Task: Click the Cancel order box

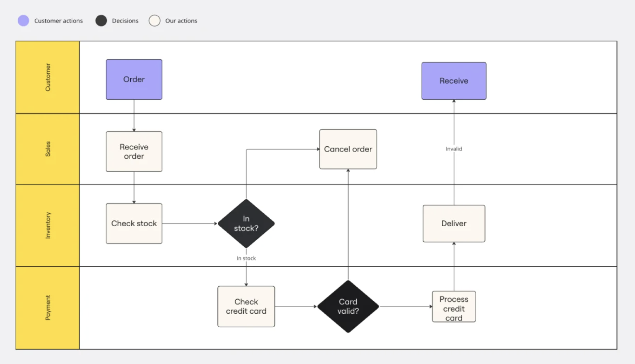Action: pyautogui.click(x=348, y=149)
